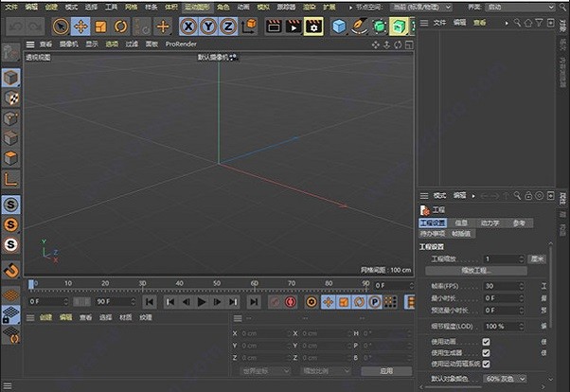Select Edges mode icon in left sidebar
Screen dimensions: 570x392
coord(11,138)
